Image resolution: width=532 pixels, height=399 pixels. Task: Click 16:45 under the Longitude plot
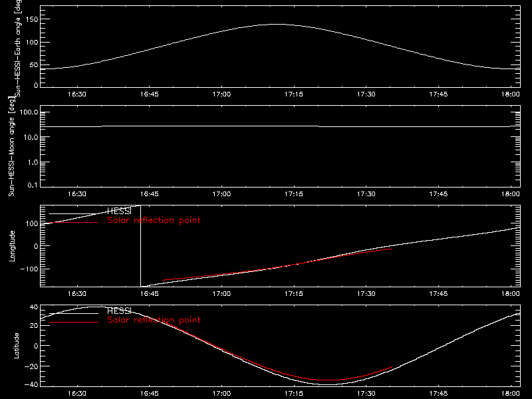(149, 294)
